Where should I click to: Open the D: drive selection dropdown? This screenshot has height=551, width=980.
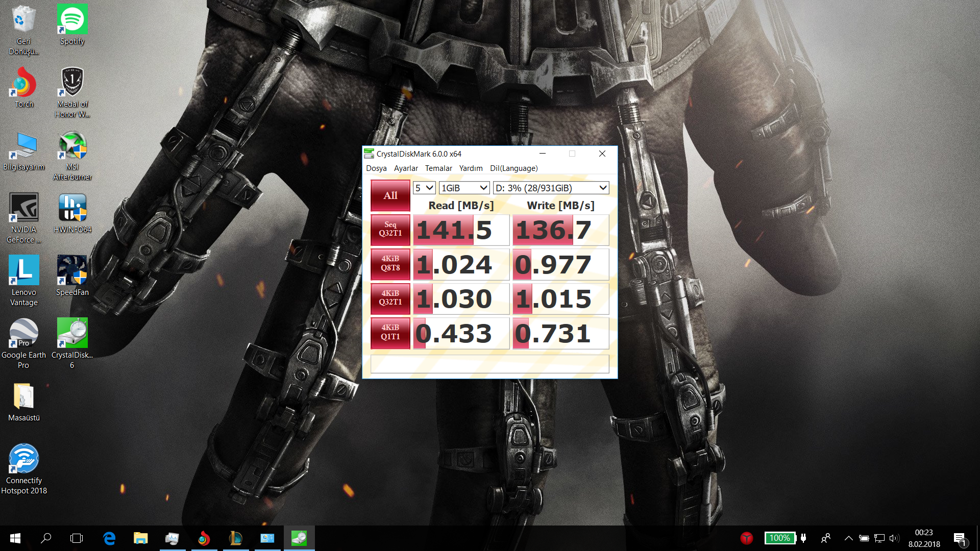pos(551,188)
